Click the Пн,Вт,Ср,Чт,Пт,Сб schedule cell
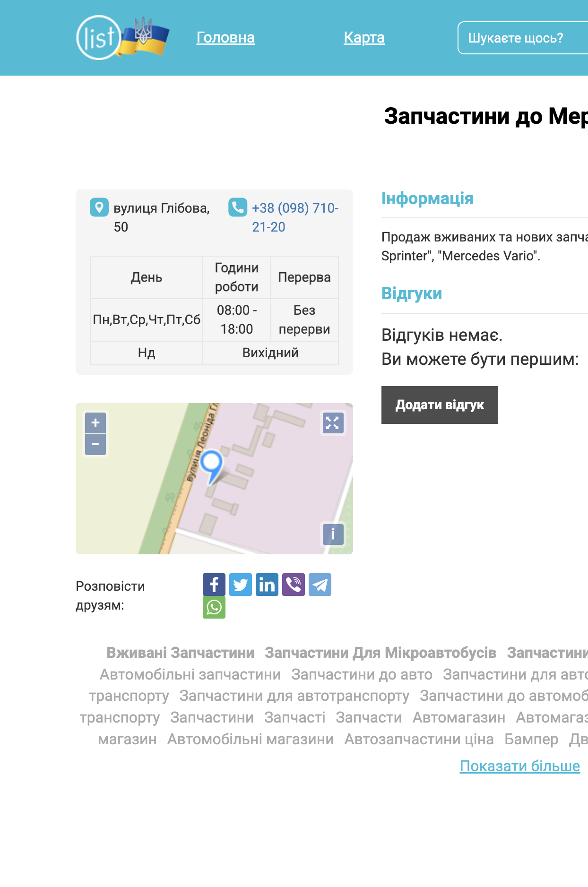The image size is (588, 887). (147, 320)
